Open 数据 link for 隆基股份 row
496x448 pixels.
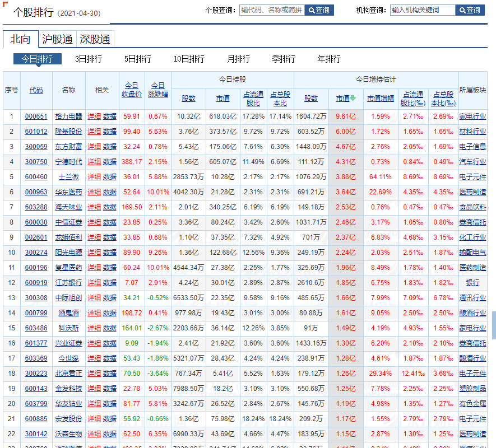point(110,132)
